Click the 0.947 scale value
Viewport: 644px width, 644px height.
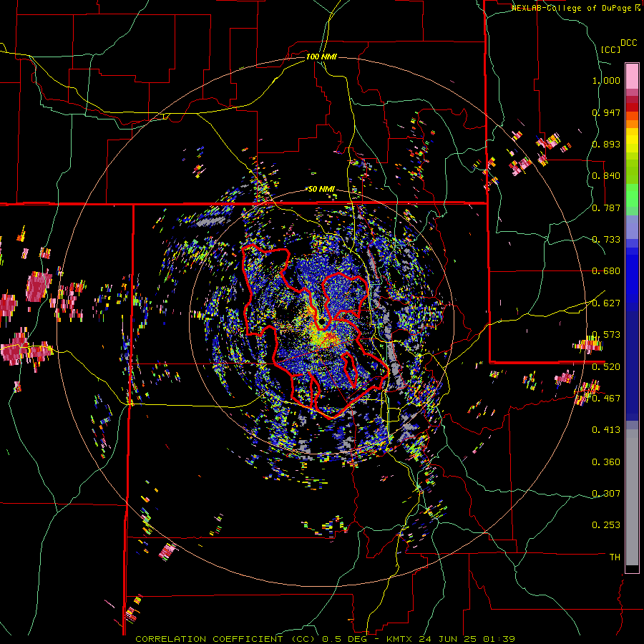coord(606,112)
